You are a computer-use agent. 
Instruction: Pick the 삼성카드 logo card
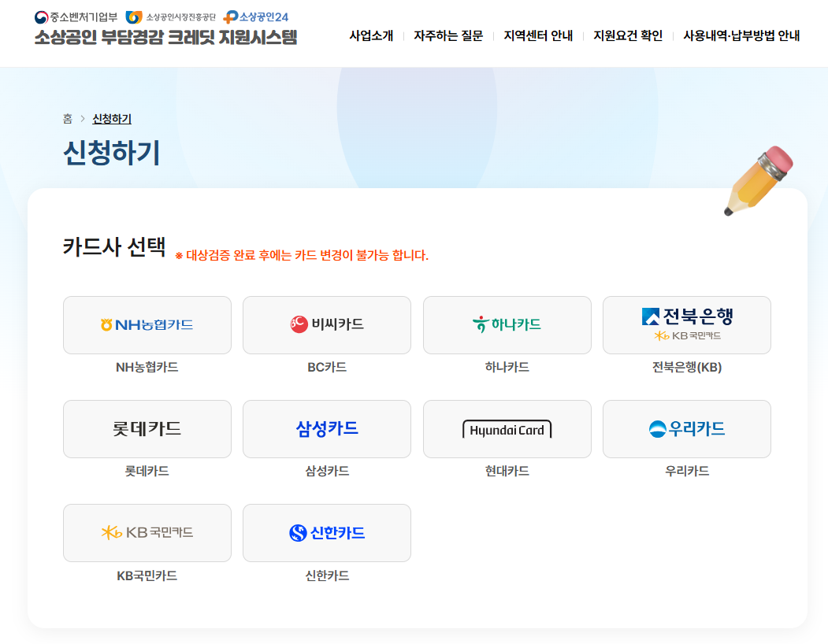[x=326, y=428]
